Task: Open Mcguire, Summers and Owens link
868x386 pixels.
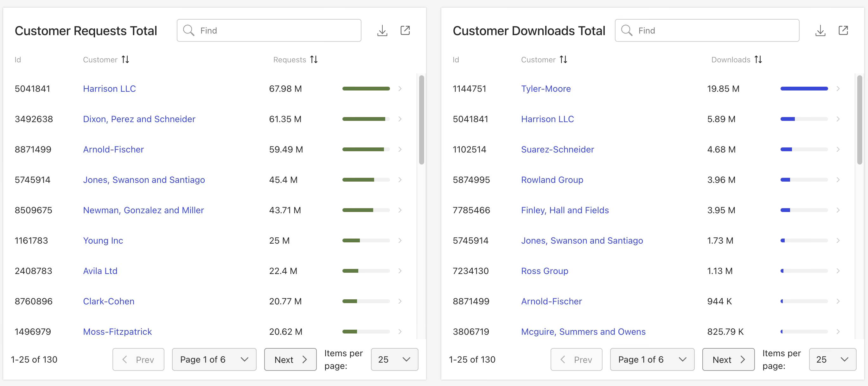Action: pos(583,332)
